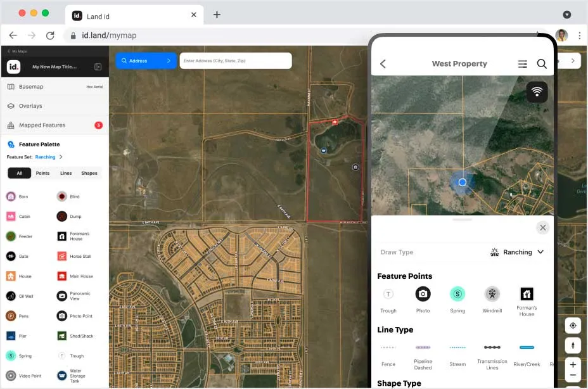Pick the Pier feature icon
This screenshot has width=588, height=389.
pos(11,336)
